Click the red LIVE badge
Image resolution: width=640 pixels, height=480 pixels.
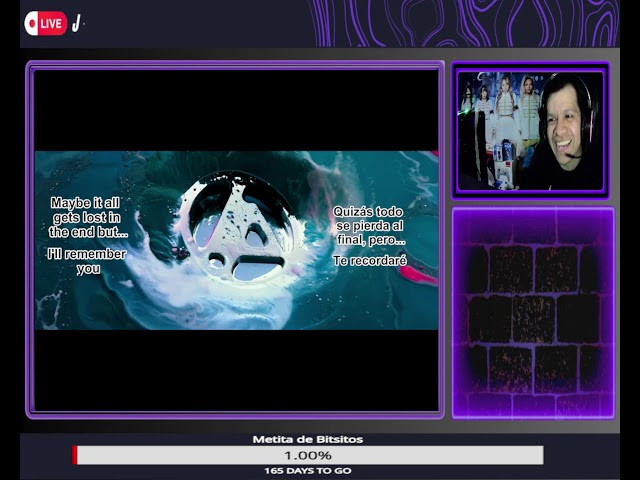(46, 23)
